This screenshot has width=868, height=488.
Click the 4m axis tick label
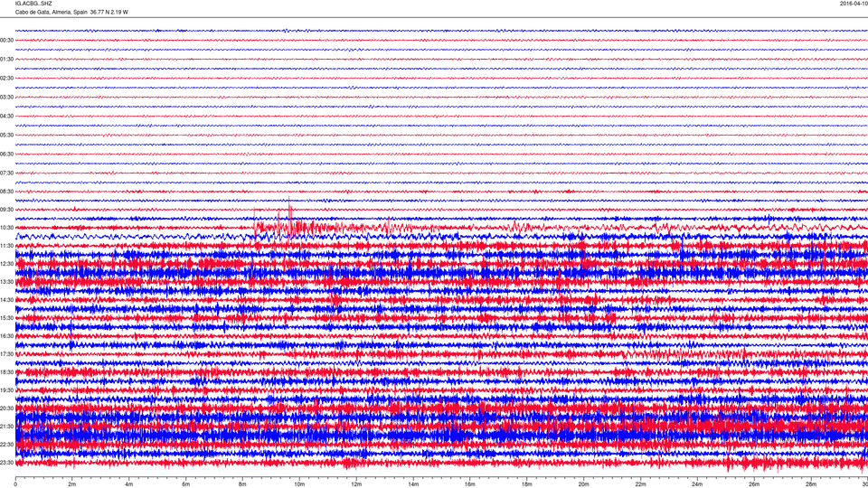129,484
